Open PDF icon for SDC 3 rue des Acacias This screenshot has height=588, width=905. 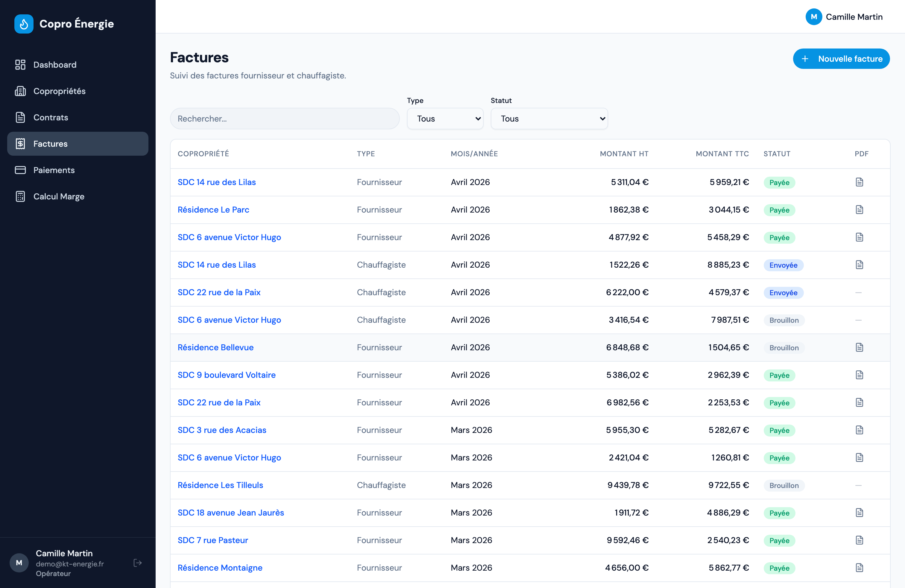coord(859,430)
